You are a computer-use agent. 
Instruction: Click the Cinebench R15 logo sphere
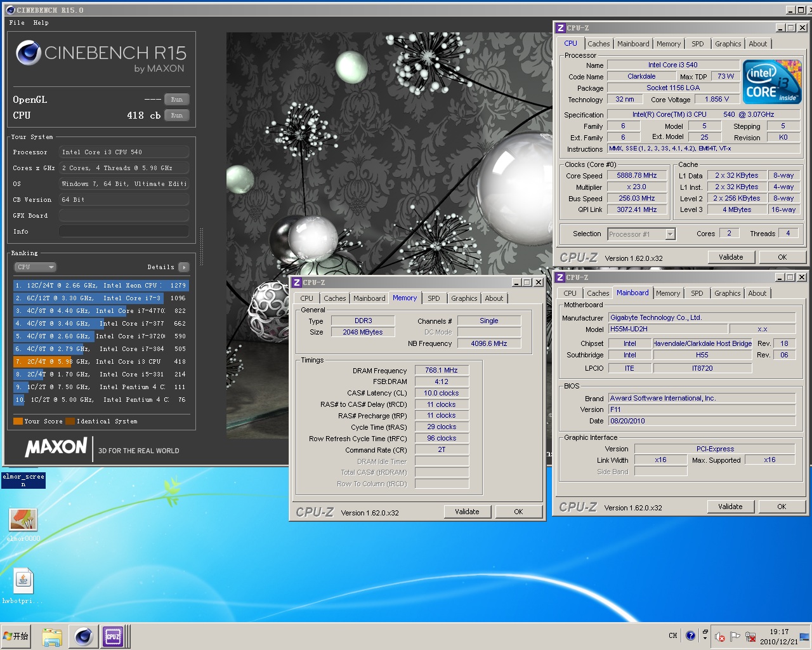pyautogui.click(x=29, y=53)
